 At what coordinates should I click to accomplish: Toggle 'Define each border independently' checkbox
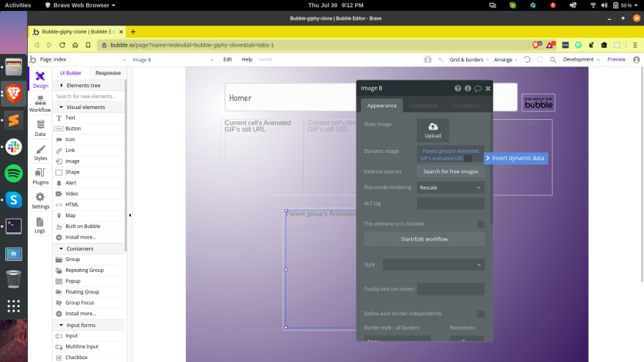click(481, 314)
